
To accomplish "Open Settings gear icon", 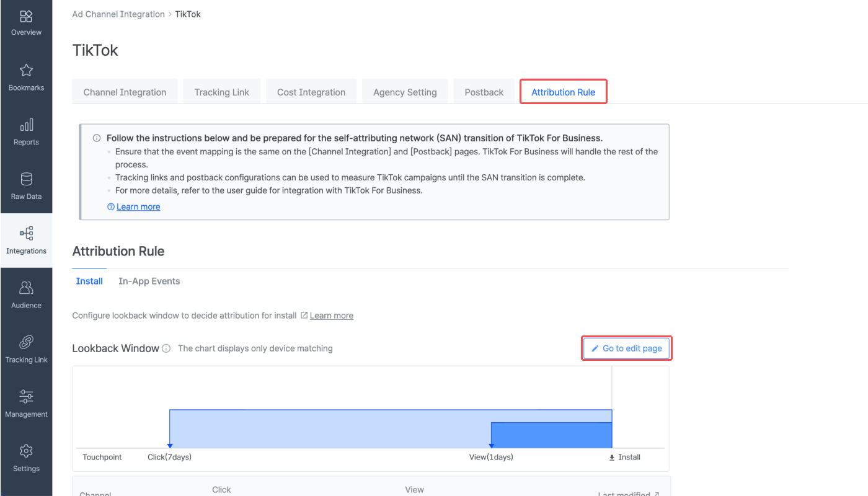I will point(26,451).
